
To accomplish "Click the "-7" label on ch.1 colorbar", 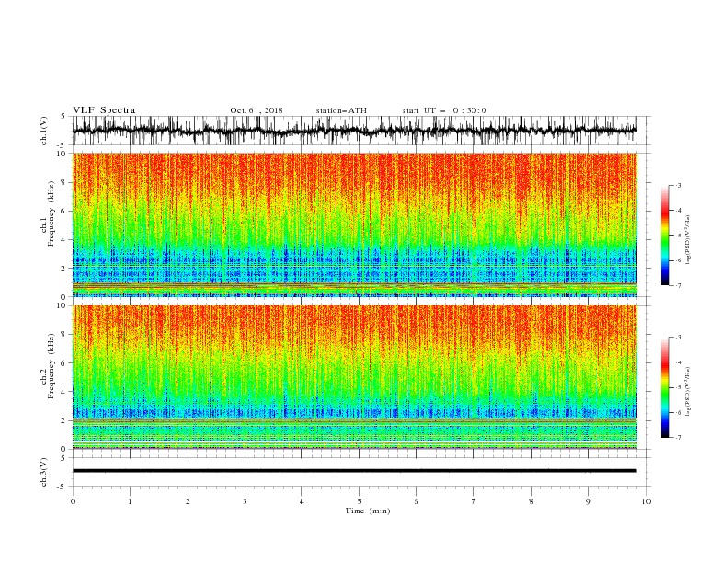I will [x=678, y=286].
